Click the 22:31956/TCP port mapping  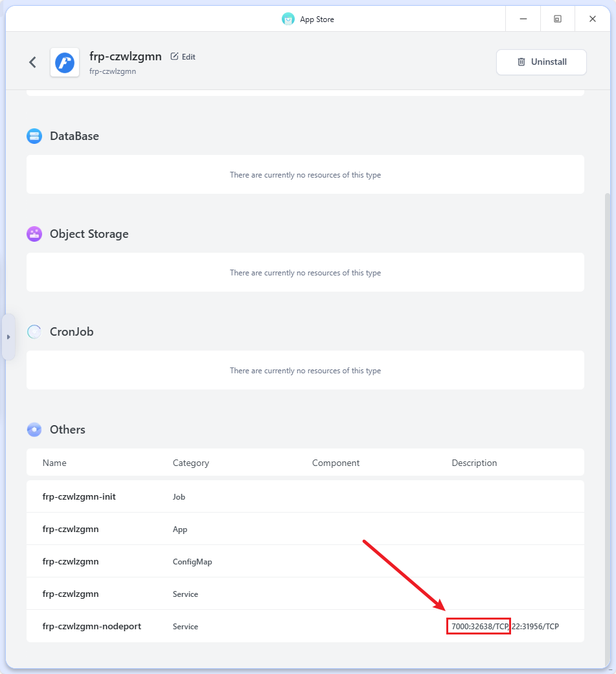click(x=536, y=627)
